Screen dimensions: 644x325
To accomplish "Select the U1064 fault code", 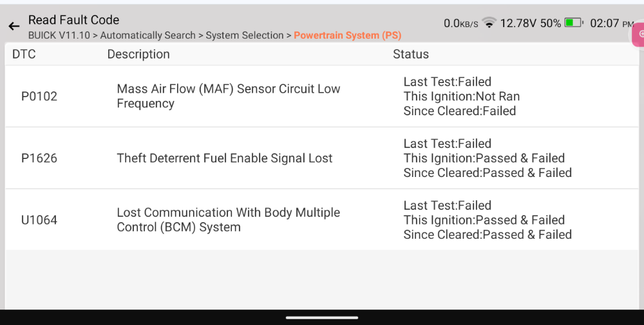I will tap(39, 220).
